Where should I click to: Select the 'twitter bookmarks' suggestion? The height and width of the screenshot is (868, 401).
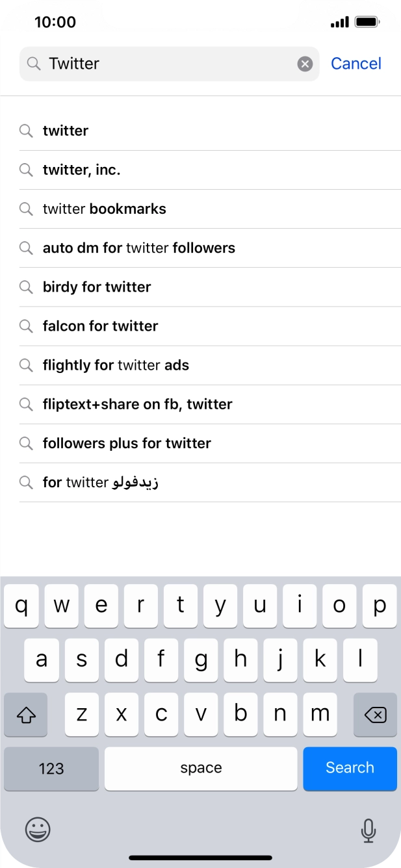pos(104,209)
